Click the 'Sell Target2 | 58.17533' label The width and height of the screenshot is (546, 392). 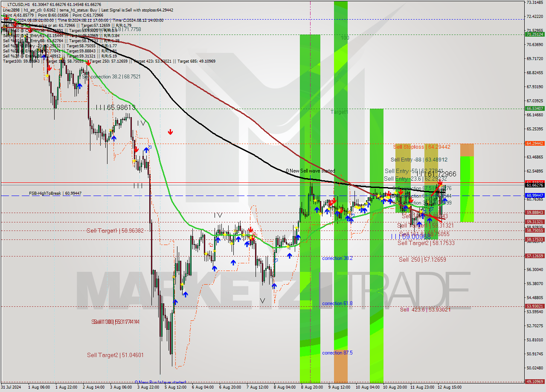click(x=426, y=243)
